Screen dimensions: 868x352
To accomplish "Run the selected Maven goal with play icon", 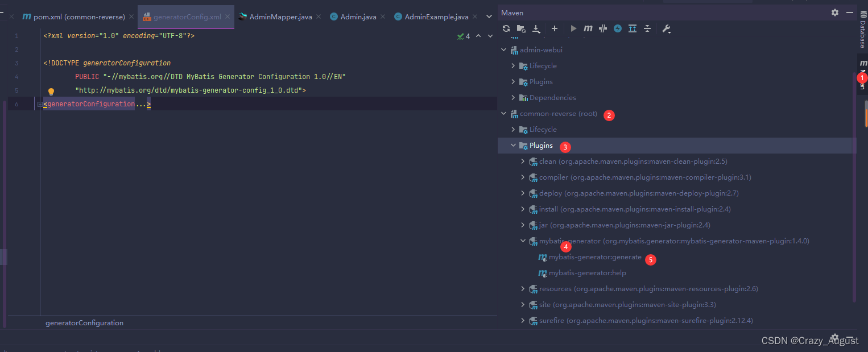I will click(x=573, y=28).
